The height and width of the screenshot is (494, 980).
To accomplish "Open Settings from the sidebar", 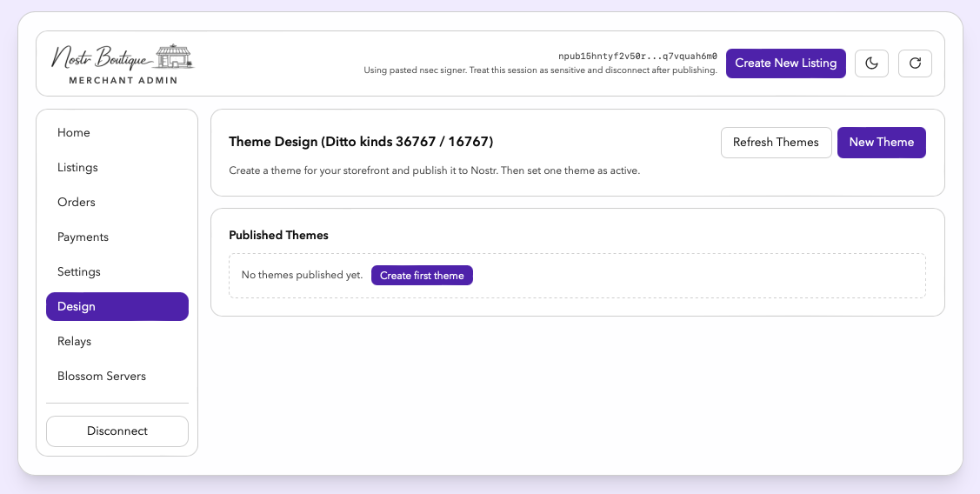I will (x=117, y=272).
